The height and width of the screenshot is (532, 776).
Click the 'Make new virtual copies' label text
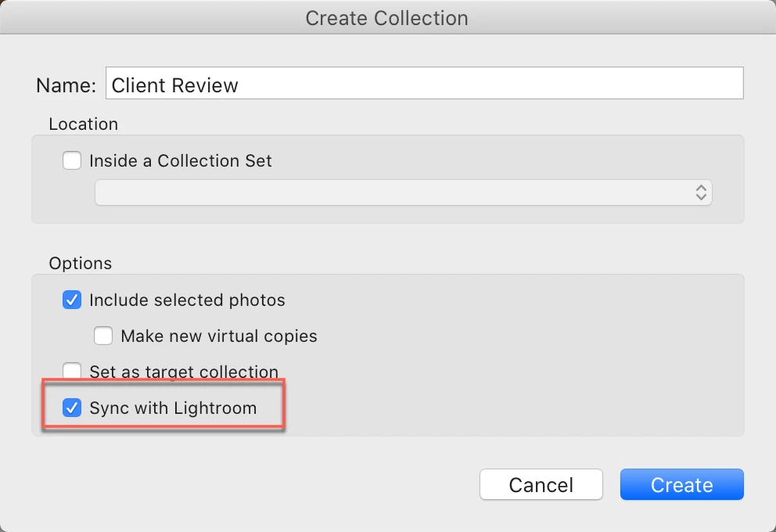(x=219, y=336)
